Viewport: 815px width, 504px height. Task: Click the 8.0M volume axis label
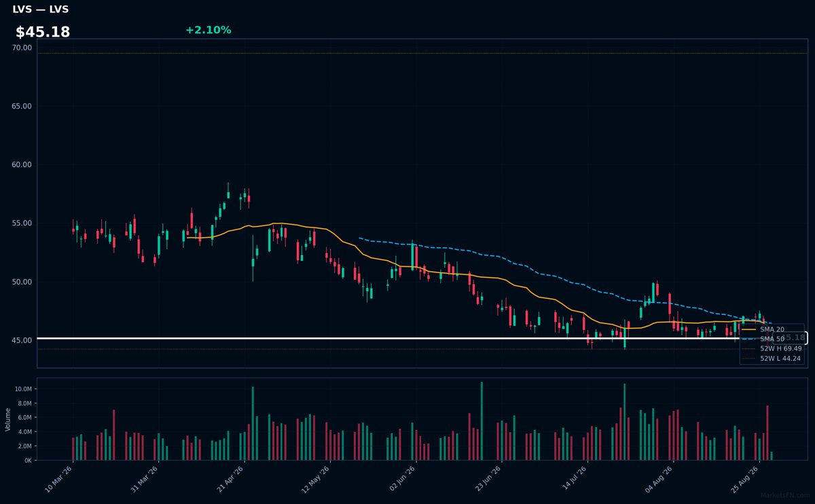24,403
